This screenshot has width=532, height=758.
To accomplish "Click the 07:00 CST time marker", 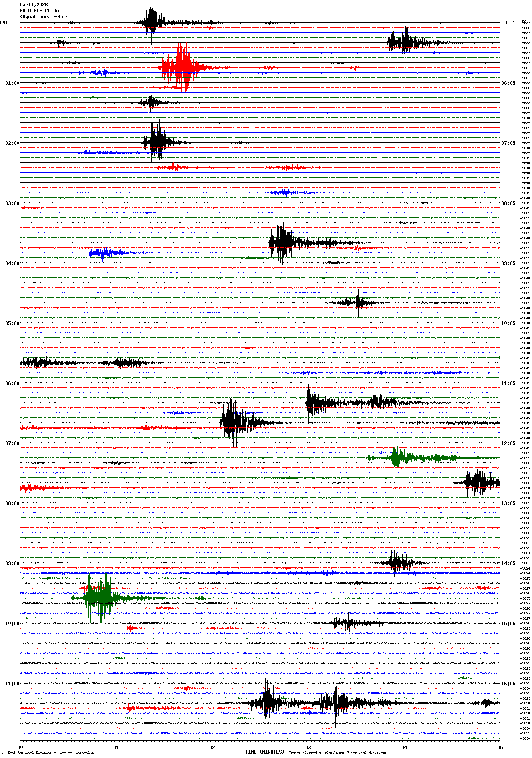I will coord(12,443).
